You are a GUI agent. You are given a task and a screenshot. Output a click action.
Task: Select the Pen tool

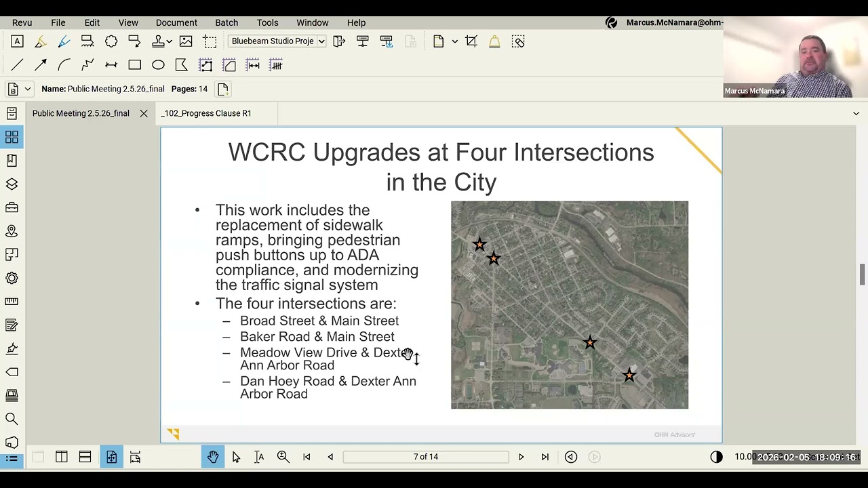pos(64,41)
